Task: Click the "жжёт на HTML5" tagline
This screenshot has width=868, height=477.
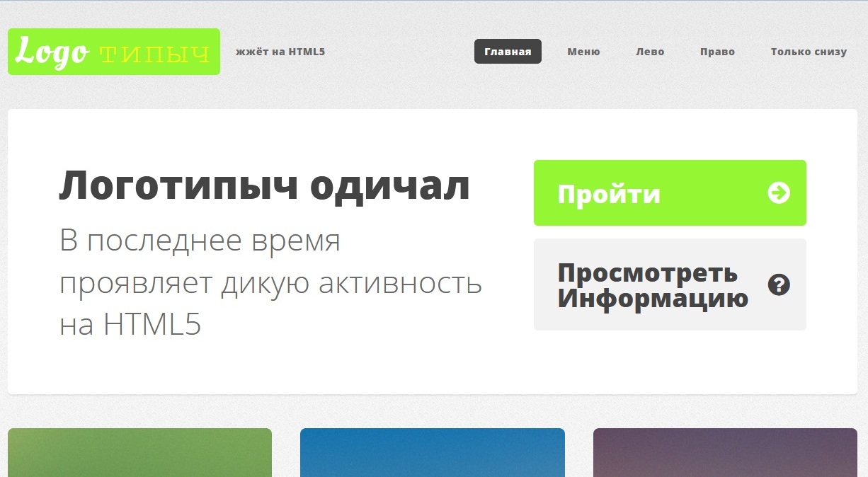Action: click(280, 52)
